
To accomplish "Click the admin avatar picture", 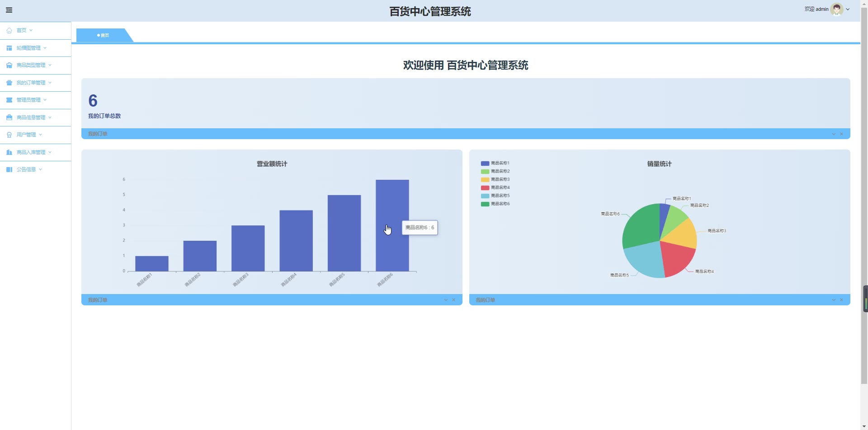I will tap(837, 9).
